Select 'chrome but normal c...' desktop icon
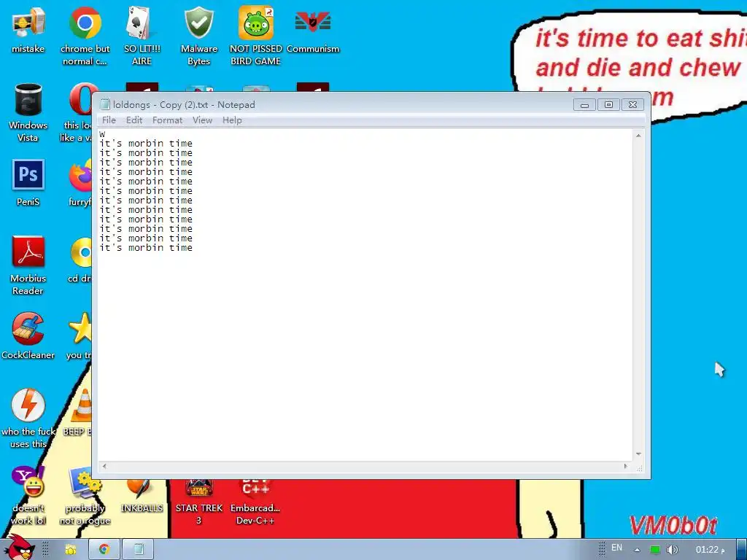The width and height of the screenshot is (747, 560). coord(85,36)
